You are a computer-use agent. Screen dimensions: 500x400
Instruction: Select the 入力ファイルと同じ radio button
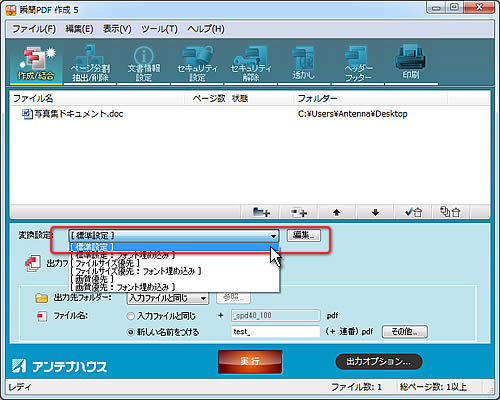click(131, 316)
